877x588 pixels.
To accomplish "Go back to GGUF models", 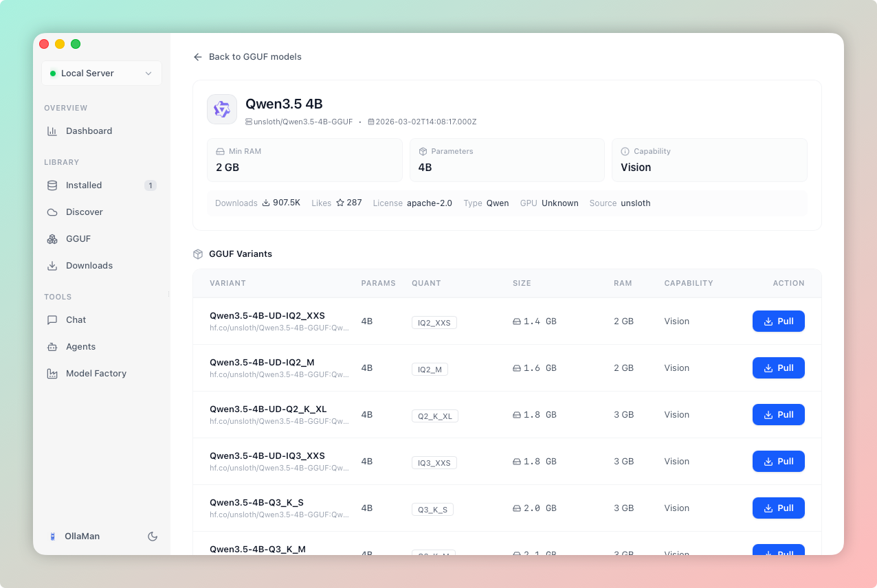I will click(x=247, y=57).
